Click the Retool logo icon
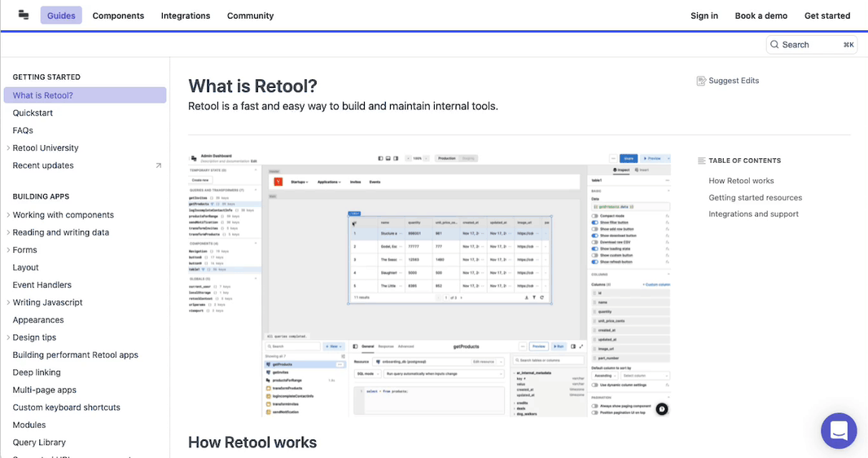Image resolution: width=868 pixels, height=458 pixels. (24, 15)
